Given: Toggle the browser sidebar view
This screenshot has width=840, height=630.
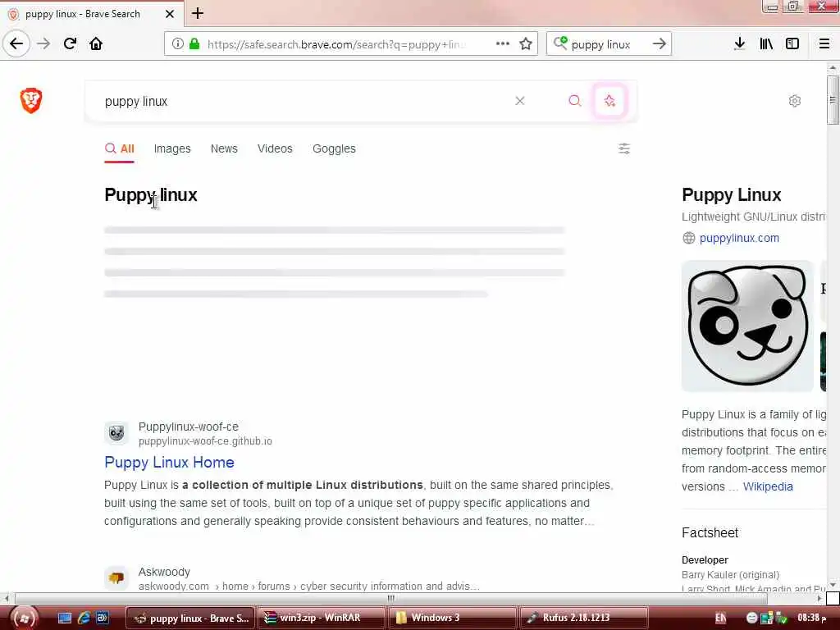Looking at the screenshot, I should click(792, 43).
